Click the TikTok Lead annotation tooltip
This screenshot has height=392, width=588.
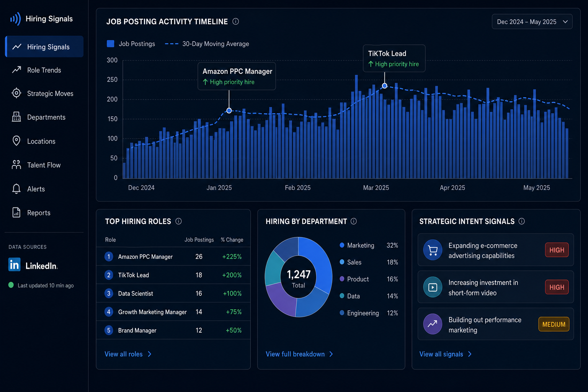(x=394, y=58)
